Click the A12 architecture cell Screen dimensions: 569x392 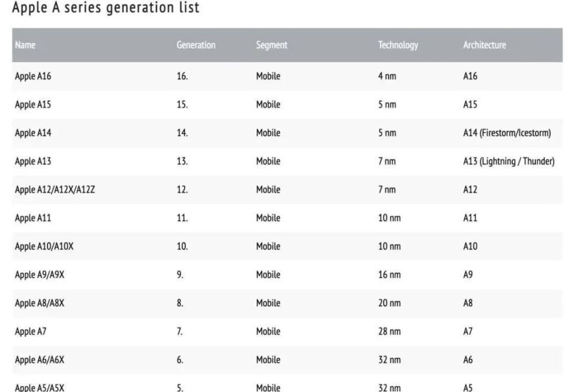470,189
